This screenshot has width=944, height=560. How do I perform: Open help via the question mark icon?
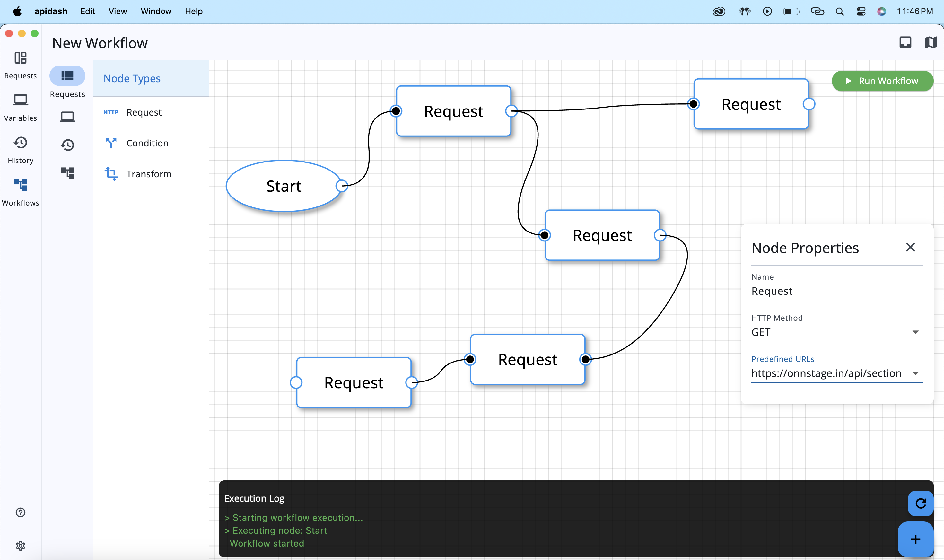click(20, 512)
